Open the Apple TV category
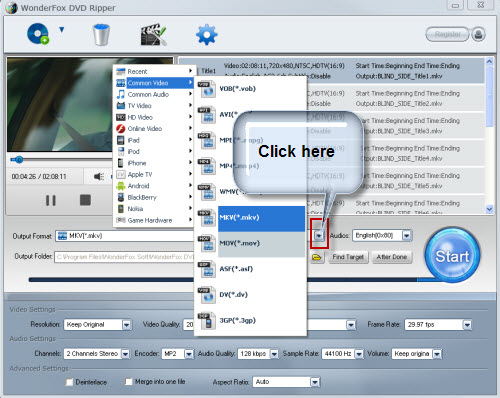 click(154, 174)
